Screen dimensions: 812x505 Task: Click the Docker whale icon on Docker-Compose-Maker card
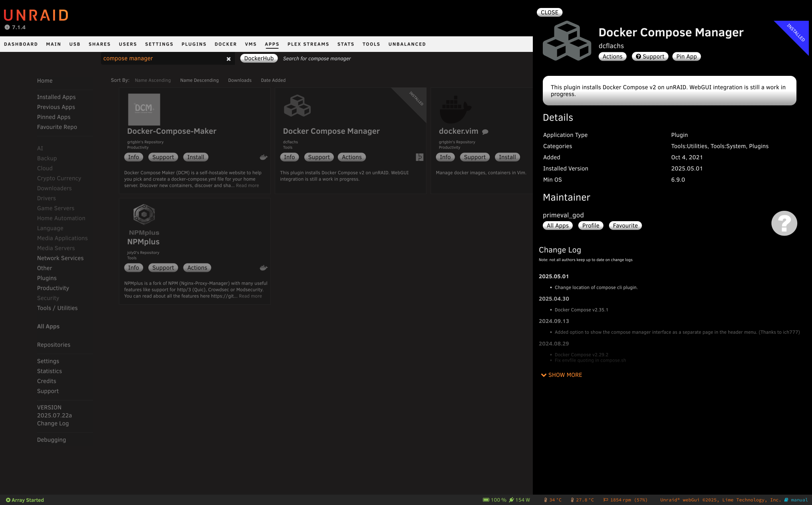[x=263, y=157]
